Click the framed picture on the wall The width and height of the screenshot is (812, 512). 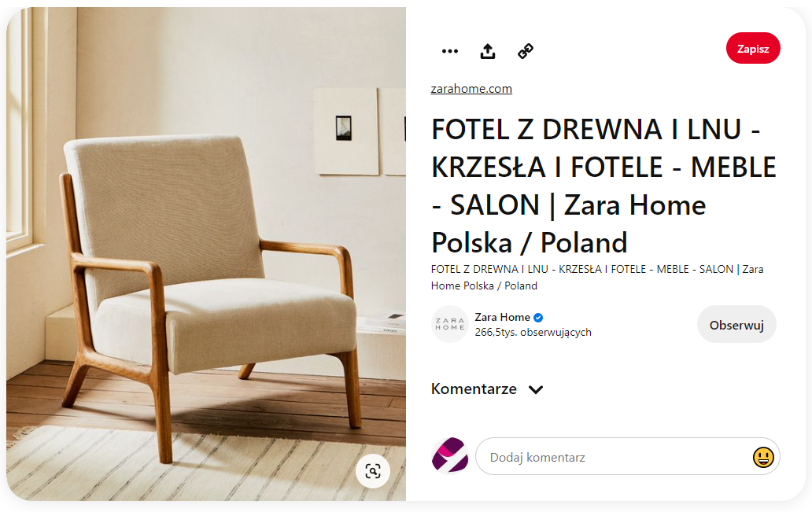tap(347, 131)
